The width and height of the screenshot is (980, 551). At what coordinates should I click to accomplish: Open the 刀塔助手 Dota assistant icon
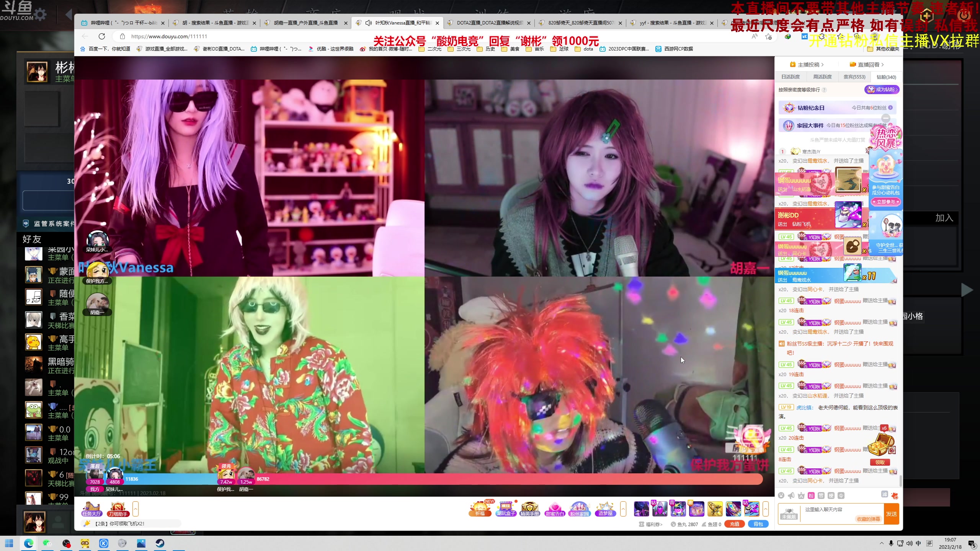(x=118, y=509)
